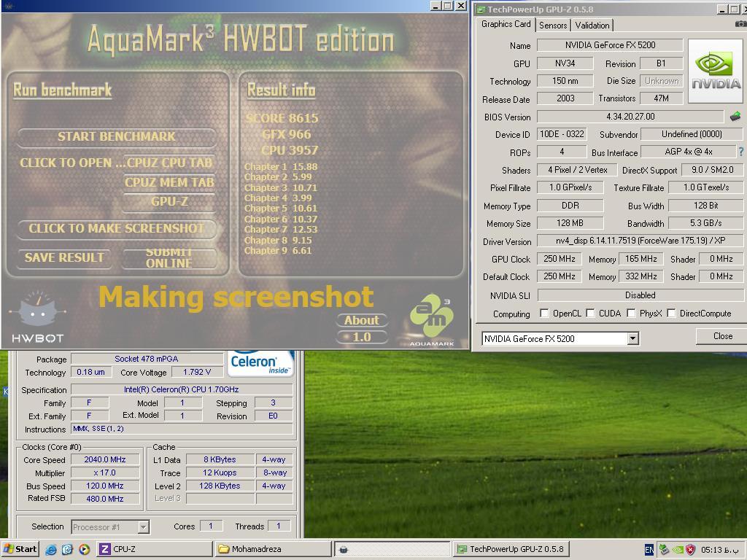This screenshot has height=560, width=747.
Task: Click the GPU-Z title bar icon
Action: tap(481, 9)
